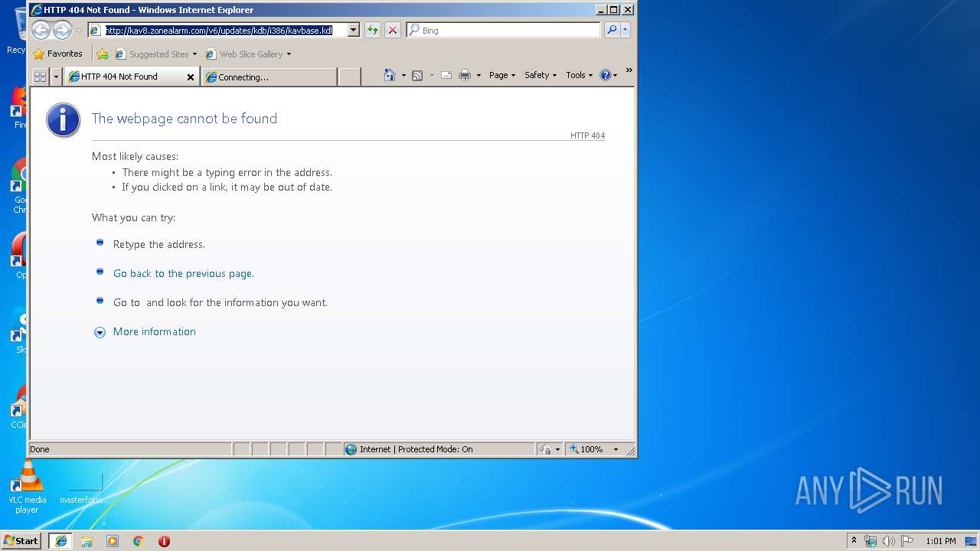Click the Home page icon
The image size is (980, 551).
(x=390, y=75)
